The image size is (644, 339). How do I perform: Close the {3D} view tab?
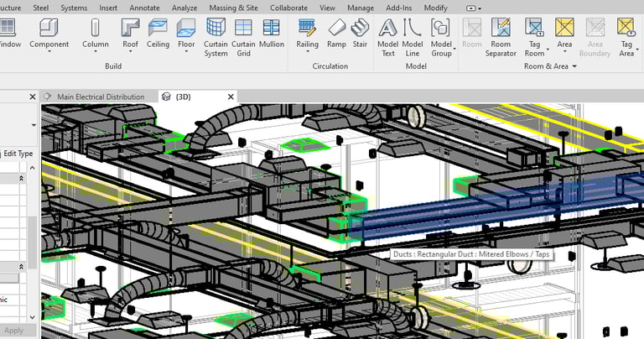coord(231,96)
